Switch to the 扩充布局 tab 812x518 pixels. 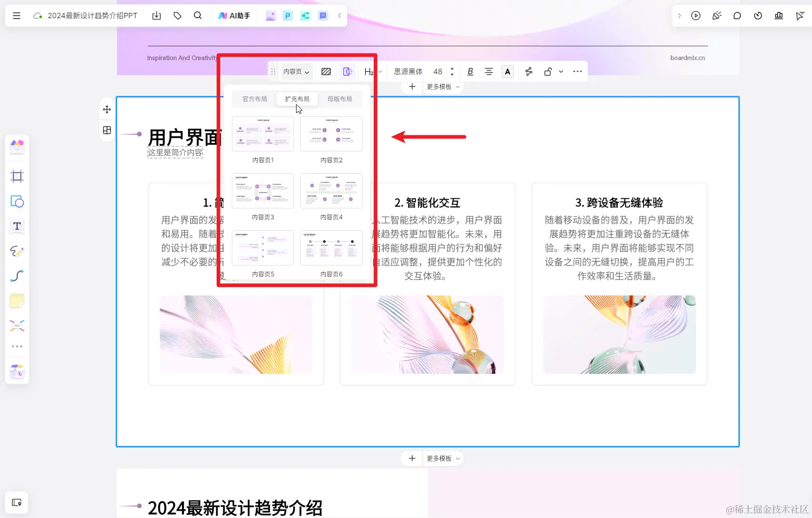(297, 99)
